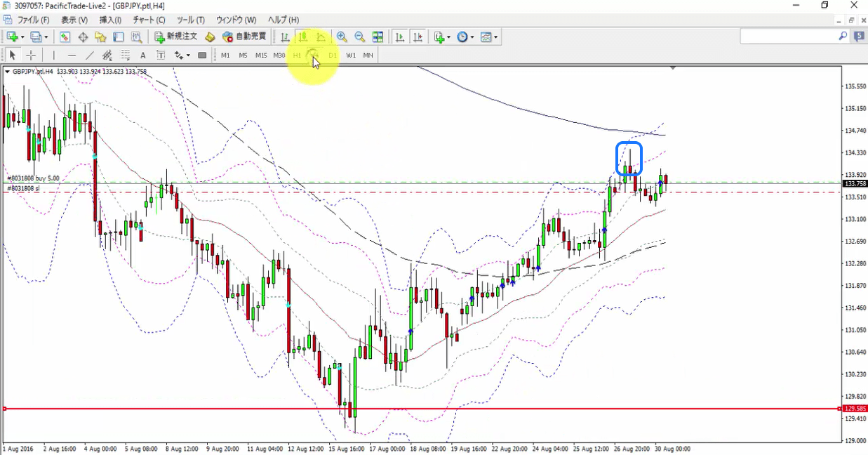Show the Navigator panel star-folder icon

click(x=100, y=37)
